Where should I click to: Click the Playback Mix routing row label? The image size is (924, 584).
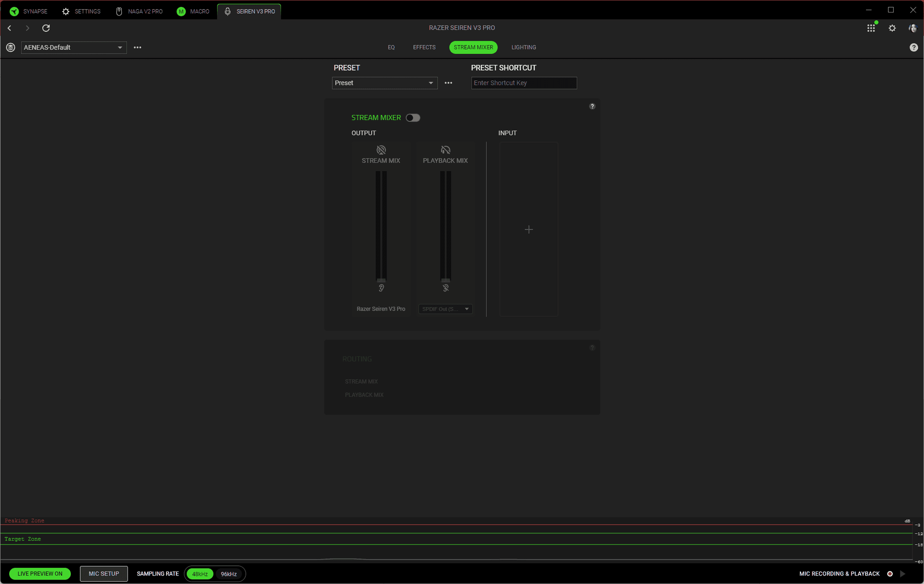[x=364, y=395]
